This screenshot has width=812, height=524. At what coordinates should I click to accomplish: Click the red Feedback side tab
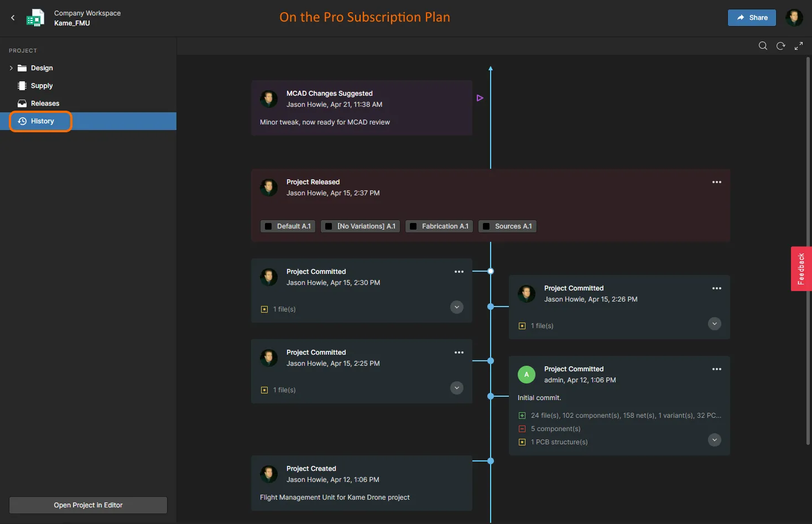(x=801, y=268)
